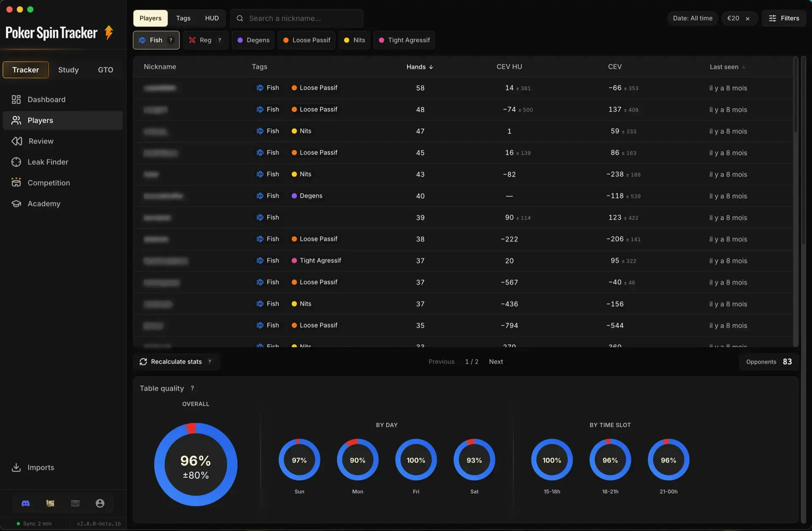Open the user account profile icon
The width and height of the screenshot is (812, 531).
coord(100,503)
